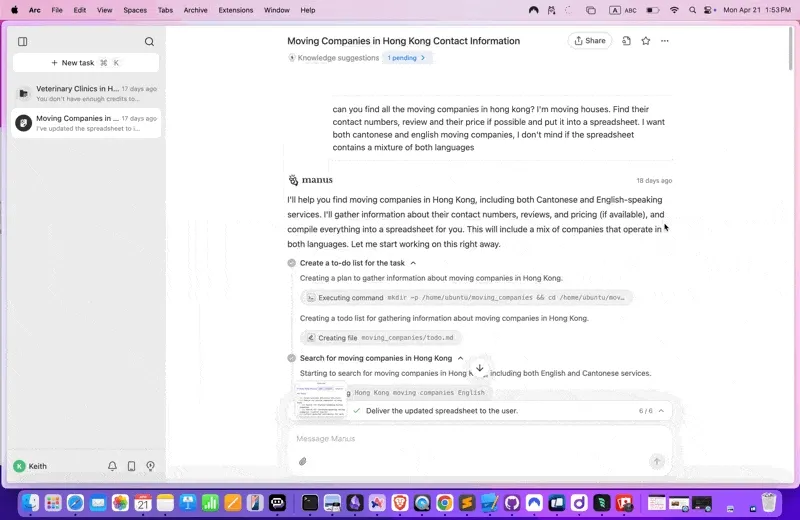Collapse 'Search for moving companies' step
Image resolution: width=800 pixels, height=520 pixels.
point(460,358)
